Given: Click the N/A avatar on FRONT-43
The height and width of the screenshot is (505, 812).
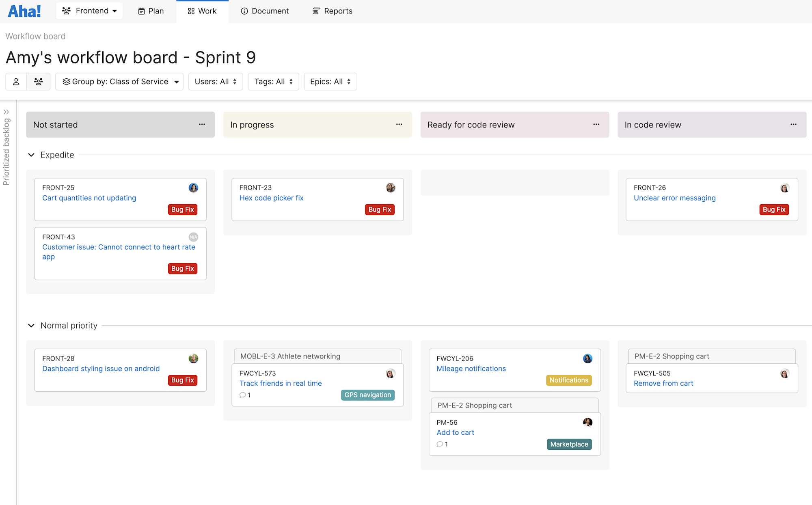Looking at the screenshot, I should 193,237.
